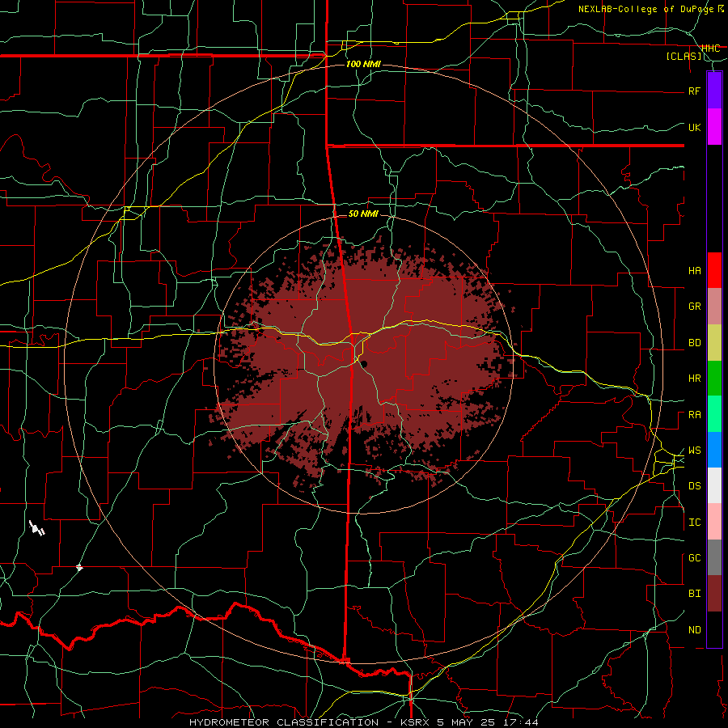
Task: Click the black radar site dot at the center
Action: [365, 364]
